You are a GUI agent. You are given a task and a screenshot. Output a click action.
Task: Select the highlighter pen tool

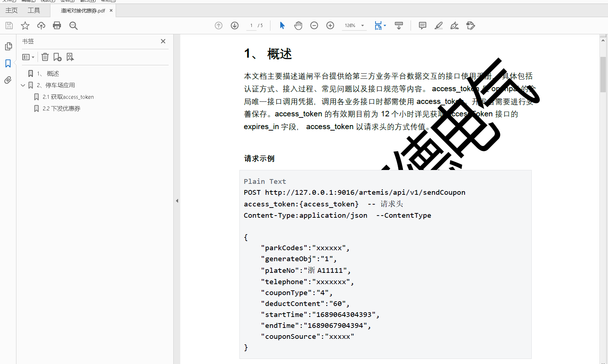(x=439, y=26)
